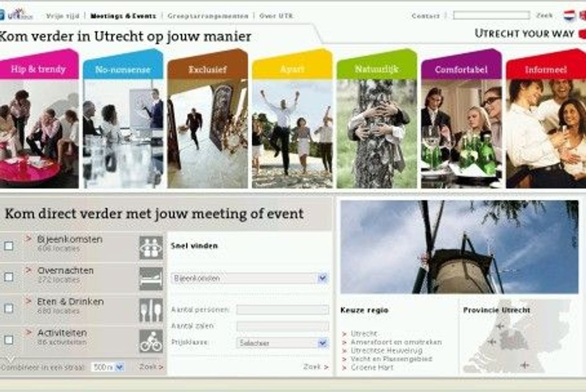Open the Bijeenkomsten dropdown under Snel vinden
Viewport: 586px width, 392px height.
coord(250,278)
